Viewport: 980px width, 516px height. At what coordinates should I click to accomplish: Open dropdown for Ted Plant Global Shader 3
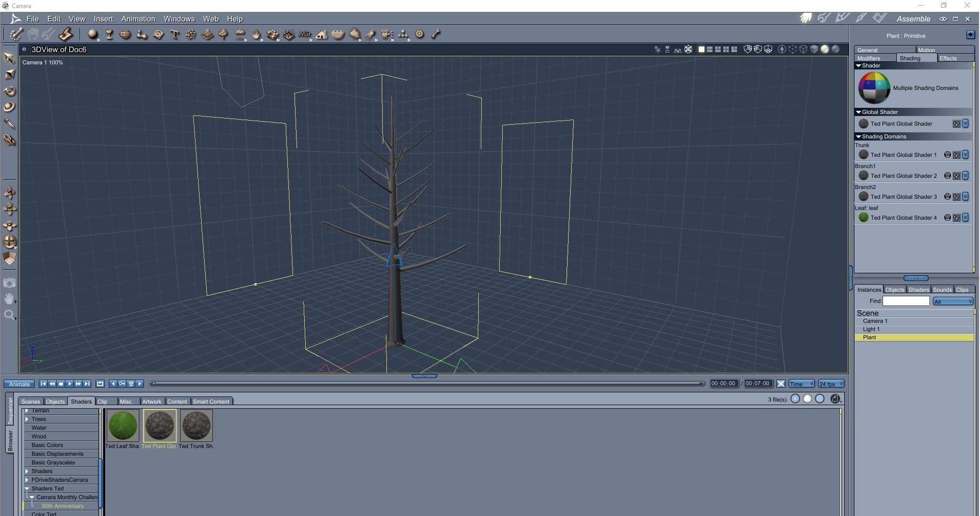(x=965, y=197)
